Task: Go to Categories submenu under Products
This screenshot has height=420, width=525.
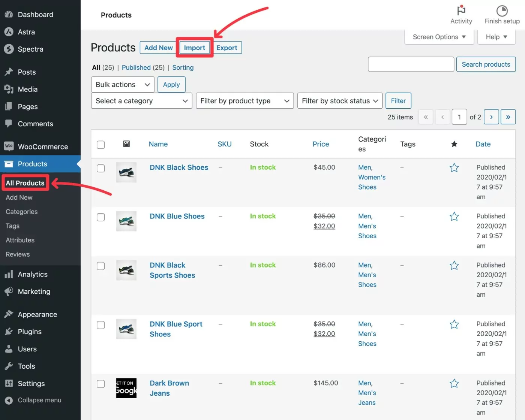Action: pos(22,212)
